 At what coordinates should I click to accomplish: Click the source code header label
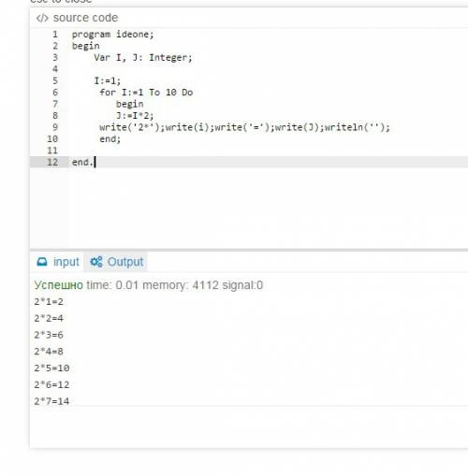(85, 18)
